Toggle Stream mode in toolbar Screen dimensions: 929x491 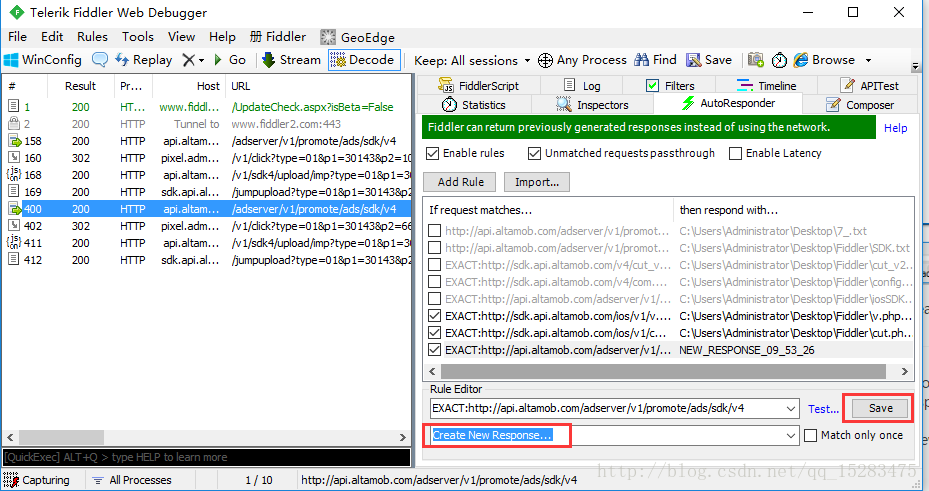291,60
